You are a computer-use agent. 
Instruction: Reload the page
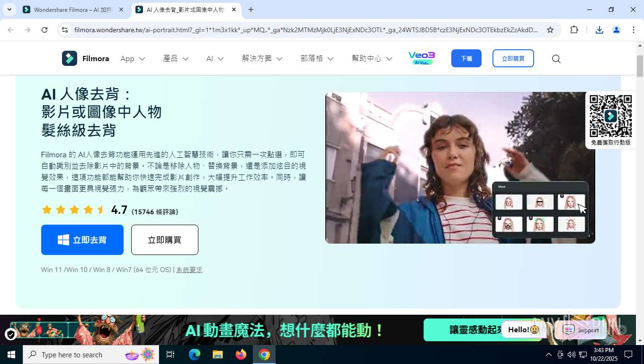(x=45, y=30)
